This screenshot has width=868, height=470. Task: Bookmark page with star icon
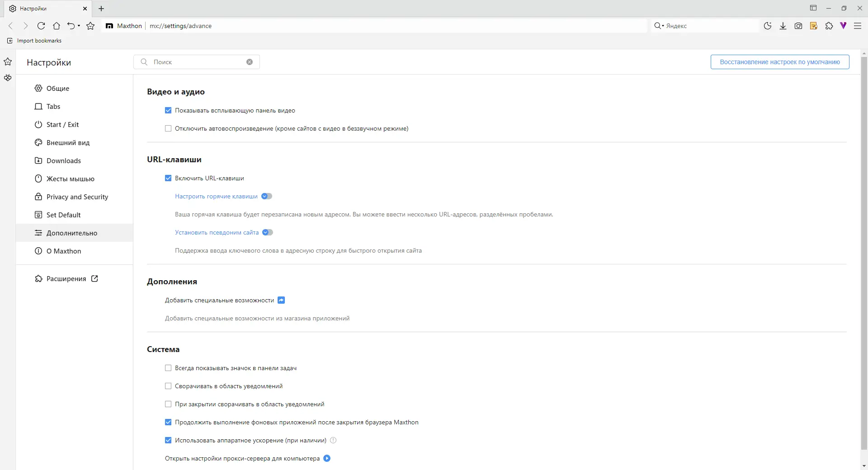tap(90, 26)
